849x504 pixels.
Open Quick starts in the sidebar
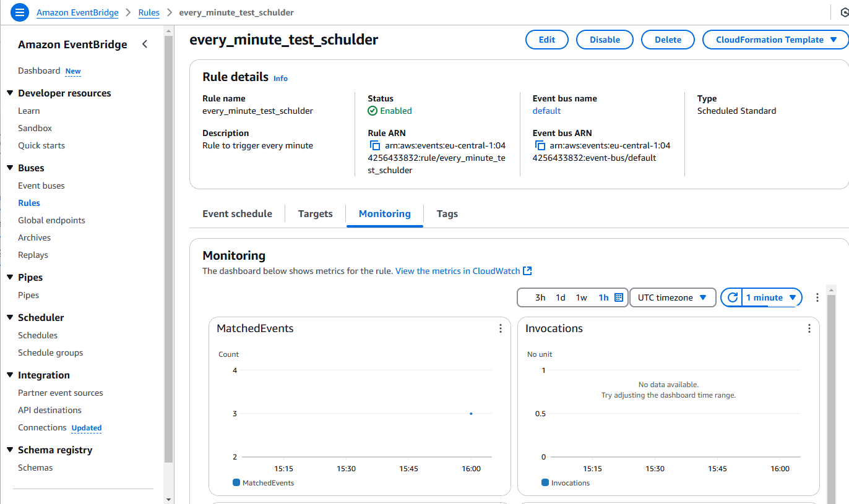tap(41, 145)
